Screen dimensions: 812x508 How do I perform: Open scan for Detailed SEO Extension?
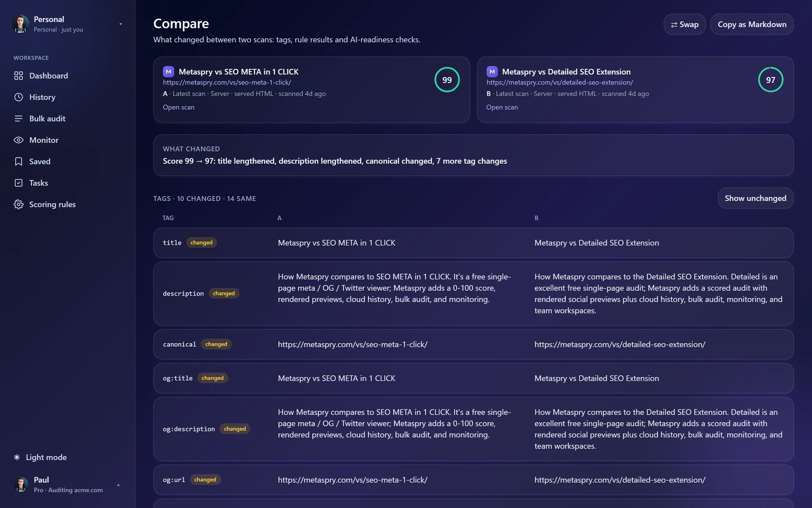502,107
